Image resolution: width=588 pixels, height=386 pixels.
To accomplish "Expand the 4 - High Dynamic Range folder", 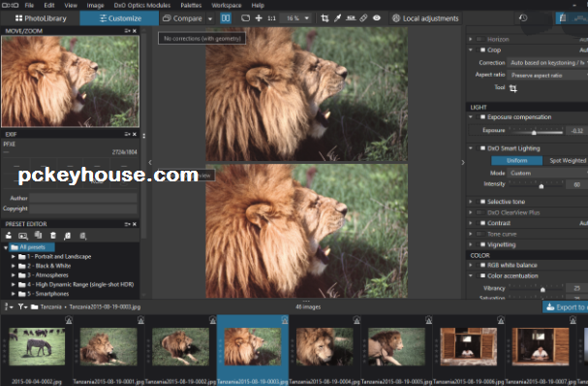I will 14,284.
